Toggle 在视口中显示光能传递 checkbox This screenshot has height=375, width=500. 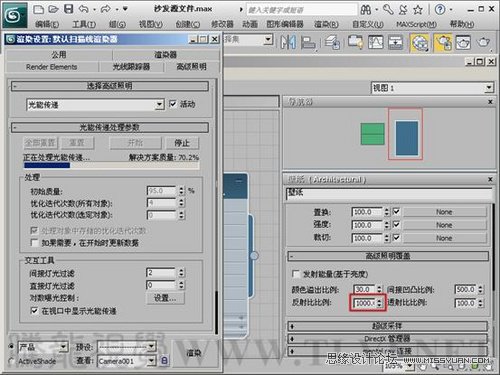click(x=34, y=311)
